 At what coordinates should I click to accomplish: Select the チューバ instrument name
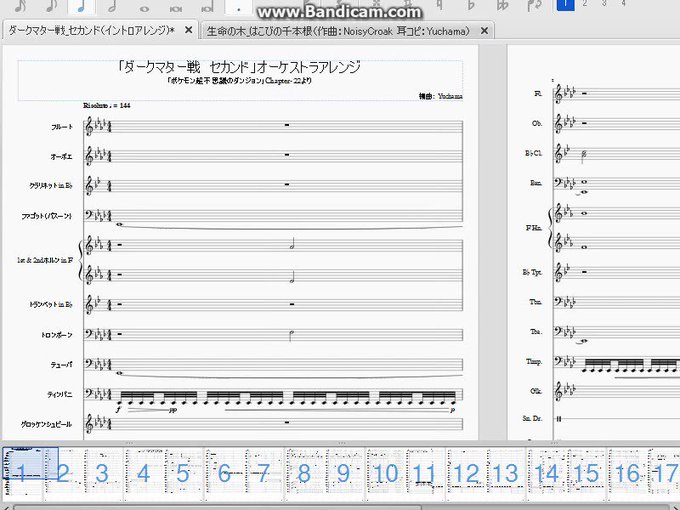click(x=61, y=365)
